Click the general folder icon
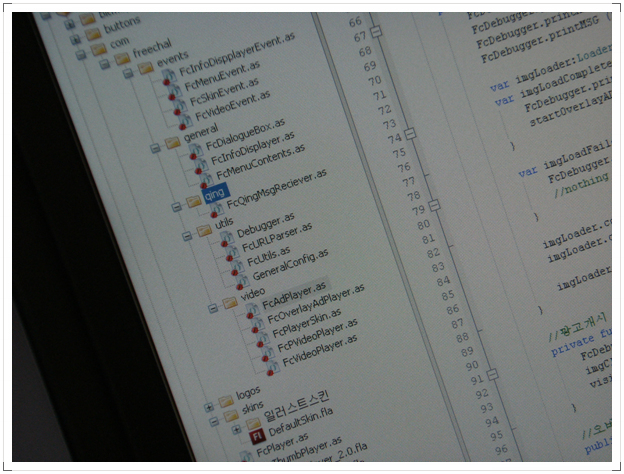The width and height of the screenshot is (624, 474). 172,143
